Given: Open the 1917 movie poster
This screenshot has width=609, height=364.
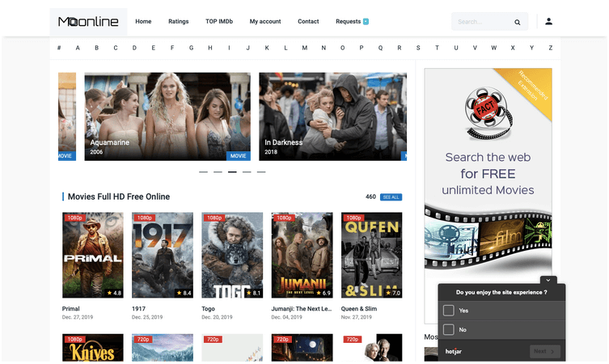Looking at the screenshot, I should pos(163,256).
